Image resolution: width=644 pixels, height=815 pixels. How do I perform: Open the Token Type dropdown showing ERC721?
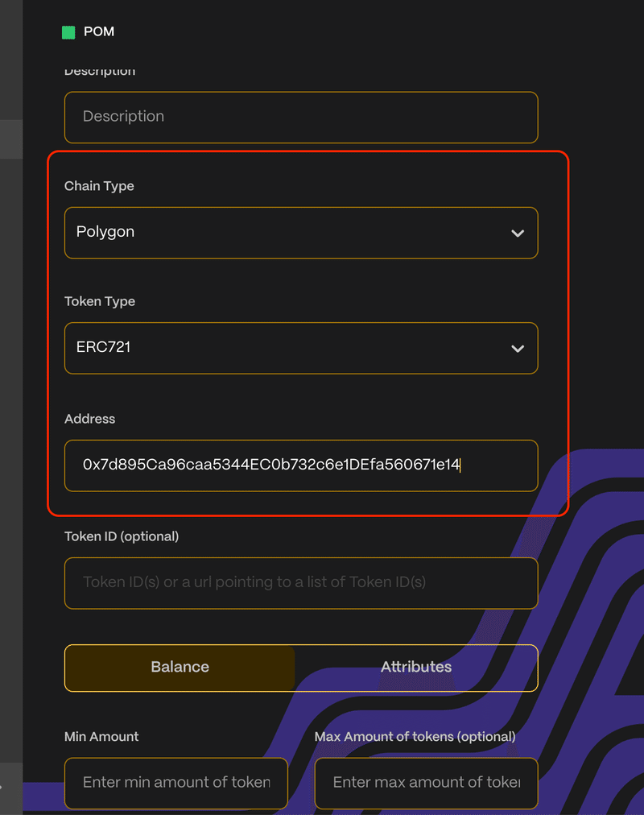pyautogui.click(x=301, y=348)
